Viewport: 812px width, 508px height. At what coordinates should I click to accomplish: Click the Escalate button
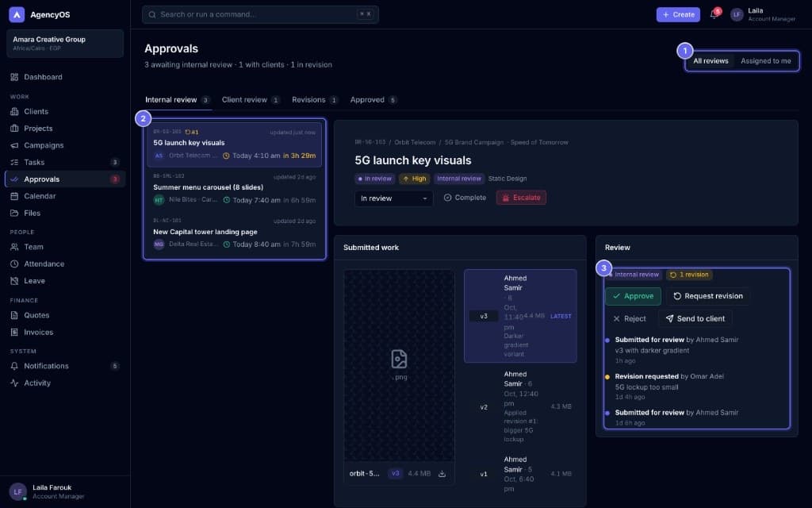coord(521,198)
